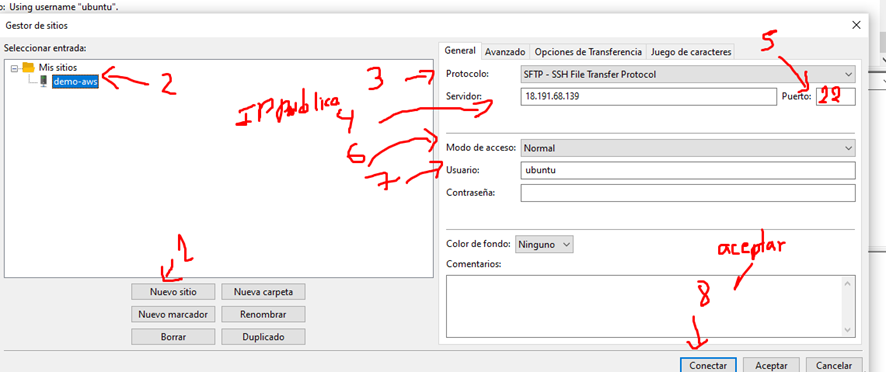Switch to the Avanzado tab
The width and height of the screenshot is (886, 372).
tap(506, 51)
